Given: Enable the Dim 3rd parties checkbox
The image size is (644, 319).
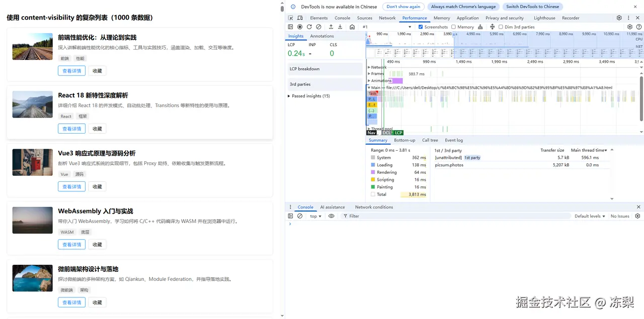Looking at the screenshot, I should 501,27.
